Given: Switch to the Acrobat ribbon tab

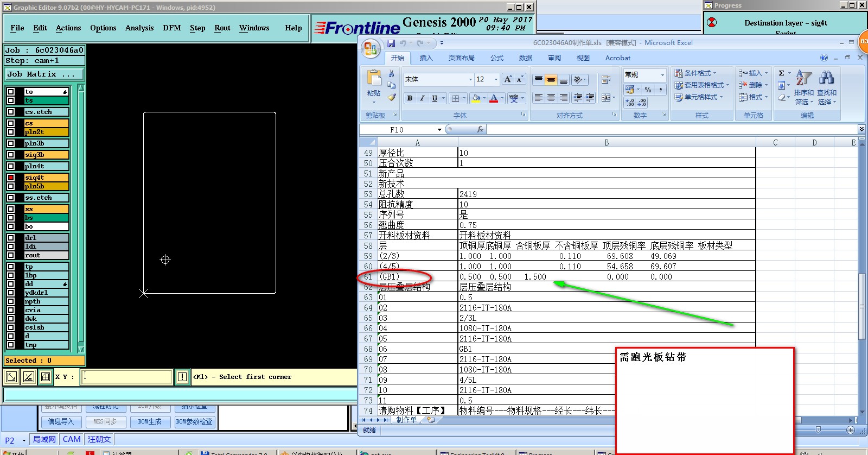Looking at the screenshot, I should 618,58.
